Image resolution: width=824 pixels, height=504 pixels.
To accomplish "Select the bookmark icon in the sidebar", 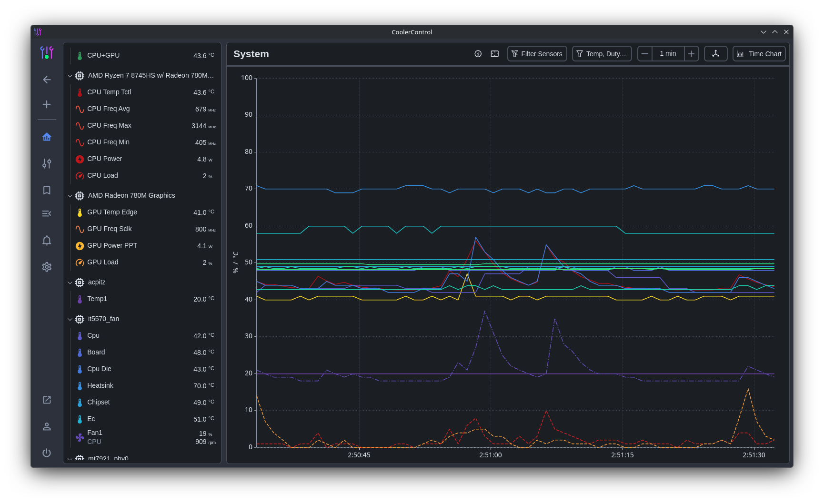I will [x=47, y=190].
